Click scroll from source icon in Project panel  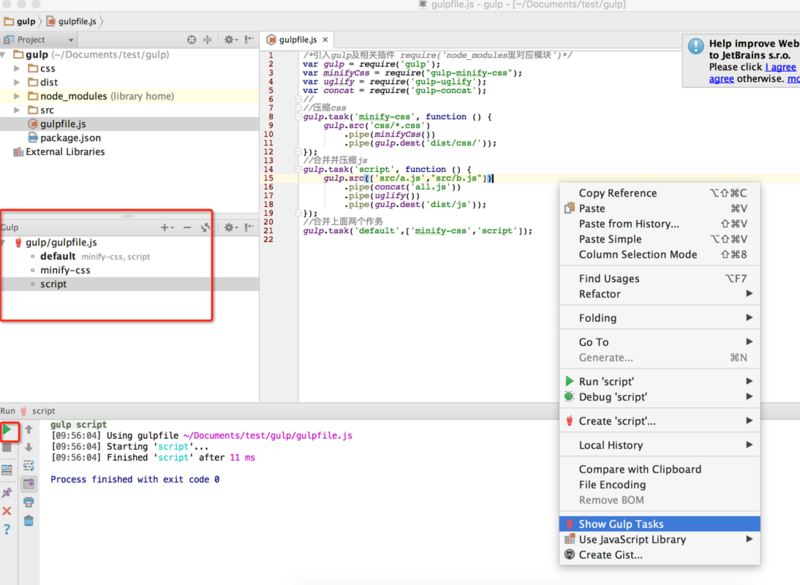191,40
